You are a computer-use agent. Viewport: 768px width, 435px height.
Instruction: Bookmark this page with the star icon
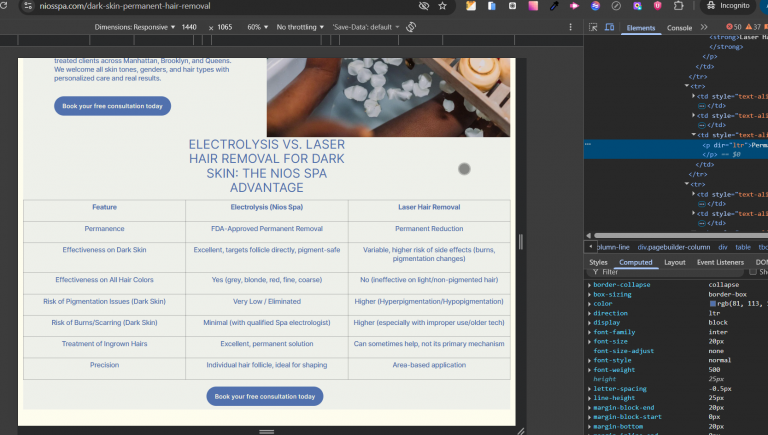[443, 6]
